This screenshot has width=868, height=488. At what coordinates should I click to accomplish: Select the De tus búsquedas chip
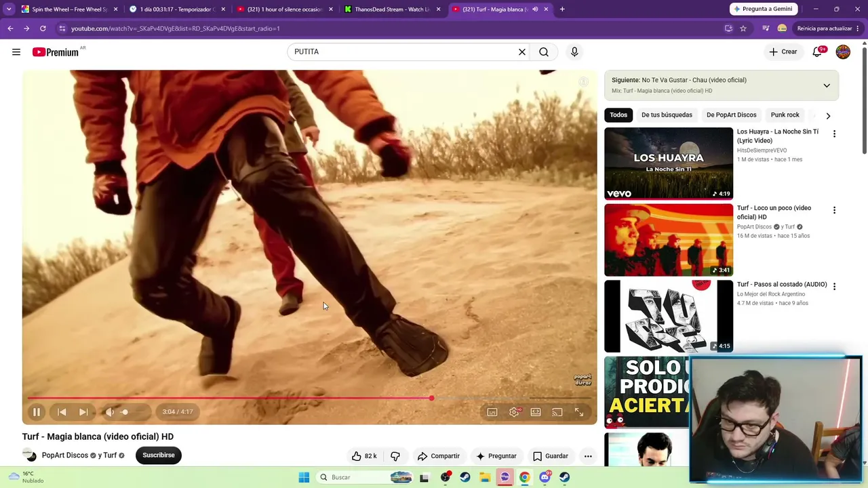pyautogui.click(x=667, y=115)
